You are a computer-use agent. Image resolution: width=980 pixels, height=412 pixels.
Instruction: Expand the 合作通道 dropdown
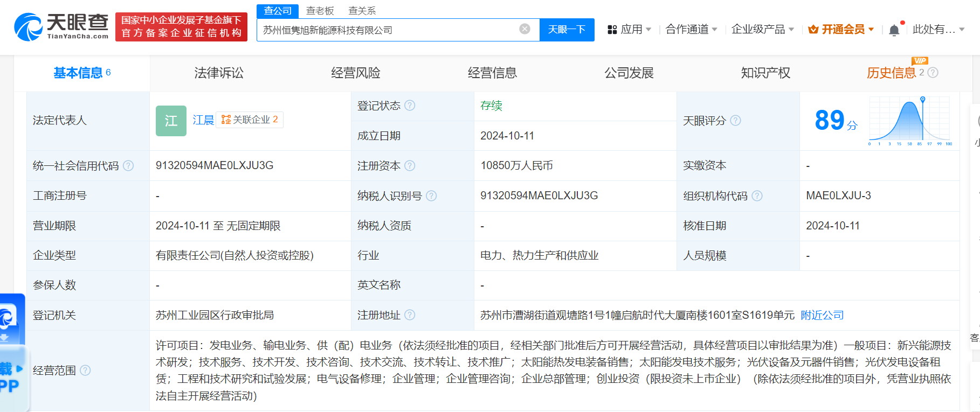point(691,30)
